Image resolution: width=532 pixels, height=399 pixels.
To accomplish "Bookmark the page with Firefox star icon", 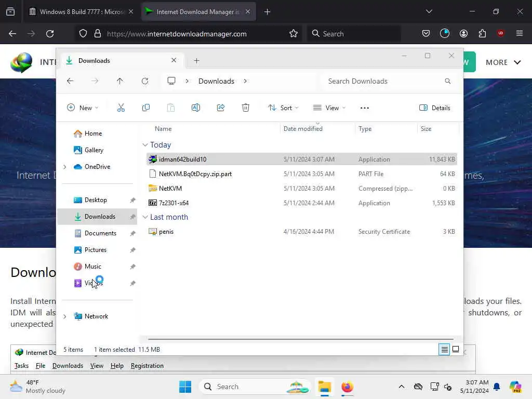I will click(x=294, y=34).
